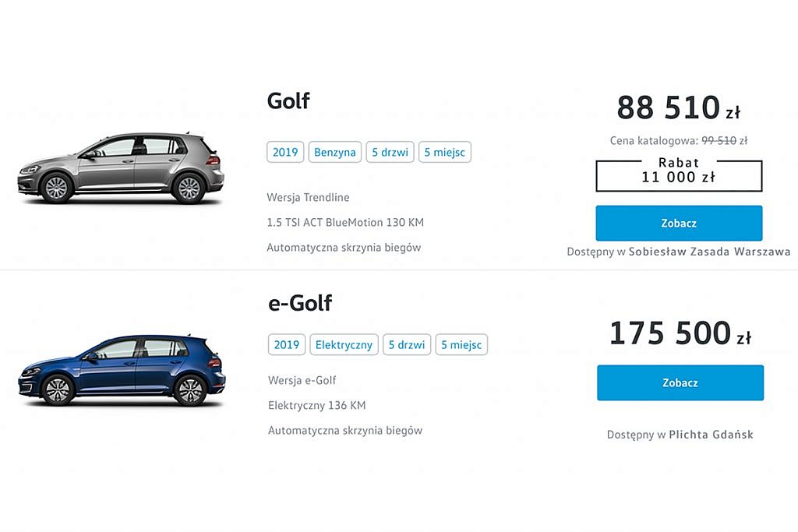Open the Sobiesław Zasada Warszawa dealer link
Screen dimensions: 798x532
click(709, 252)
